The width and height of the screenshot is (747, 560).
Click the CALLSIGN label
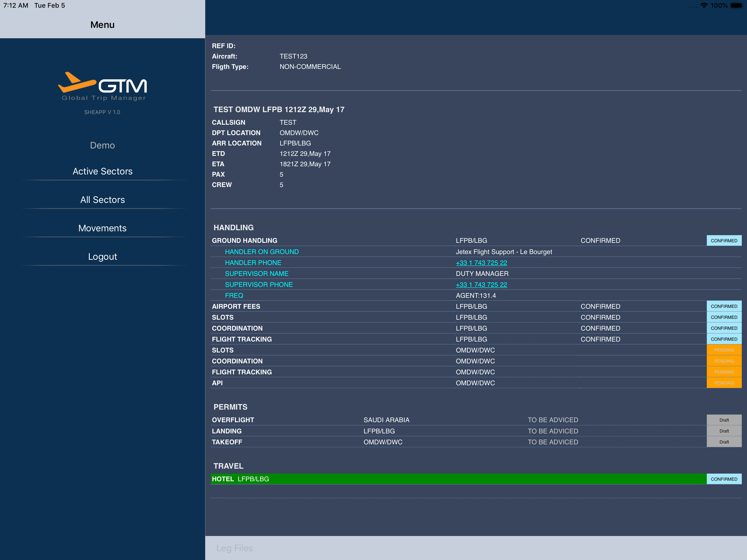click(x=229, y=122)
